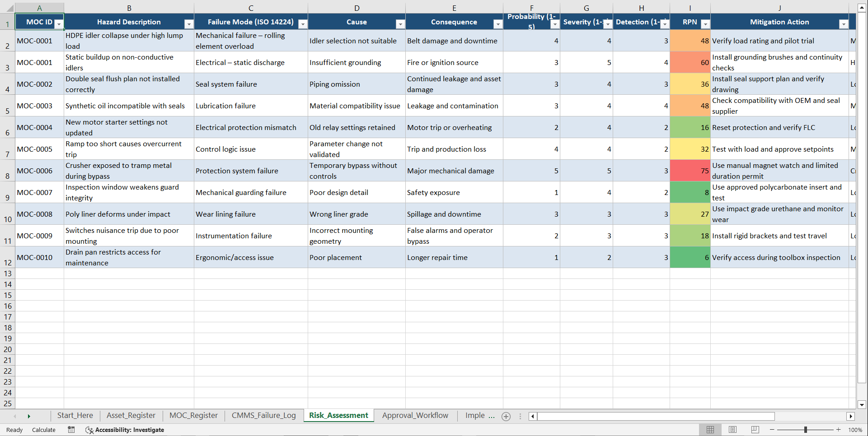Zoom out using the minus icon
This screenshot has height=436, width=868.
[772, 430]
